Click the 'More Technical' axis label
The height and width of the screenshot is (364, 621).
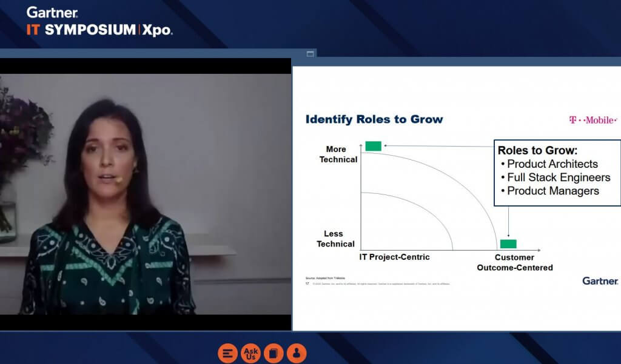(338, 154)
